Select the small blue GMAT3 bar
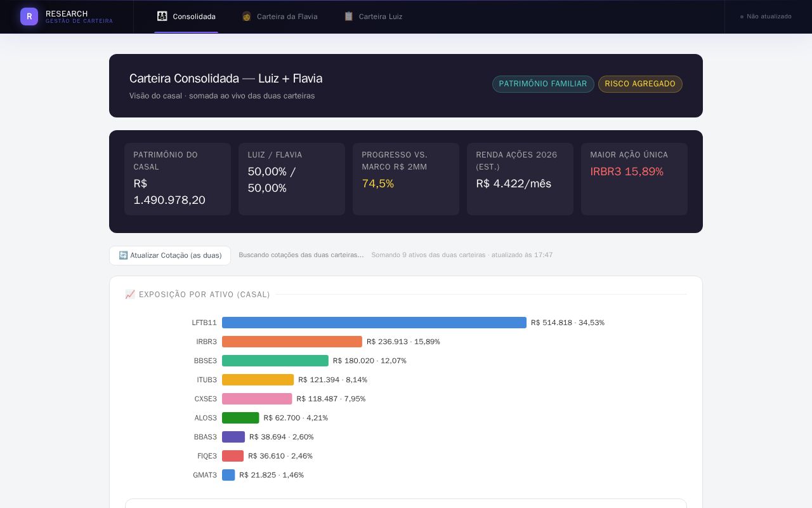The image size is (812, 508). (228, 475)
